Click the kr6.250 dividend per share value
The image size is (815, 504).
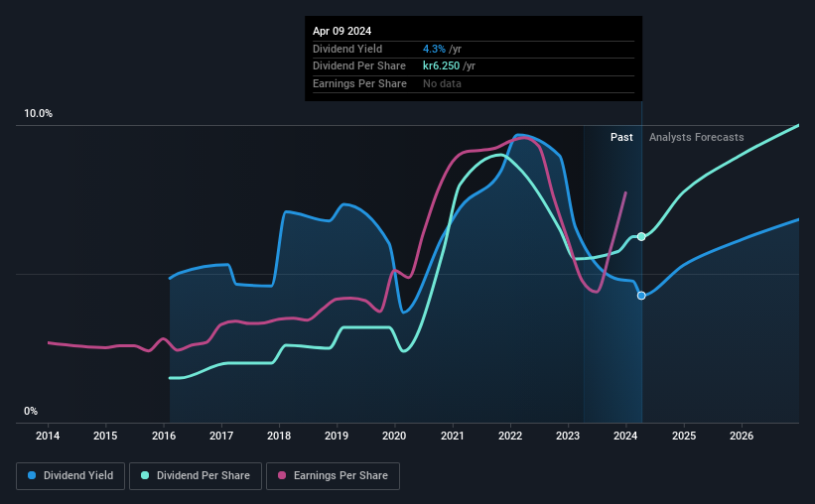[442, 66]
